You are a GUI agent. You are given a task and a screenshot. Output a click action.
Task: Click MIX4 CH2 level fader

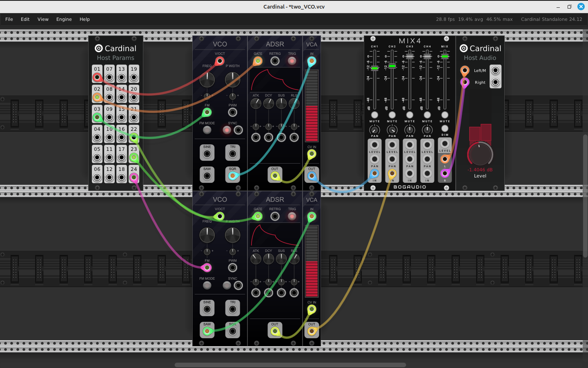[392, 65]
